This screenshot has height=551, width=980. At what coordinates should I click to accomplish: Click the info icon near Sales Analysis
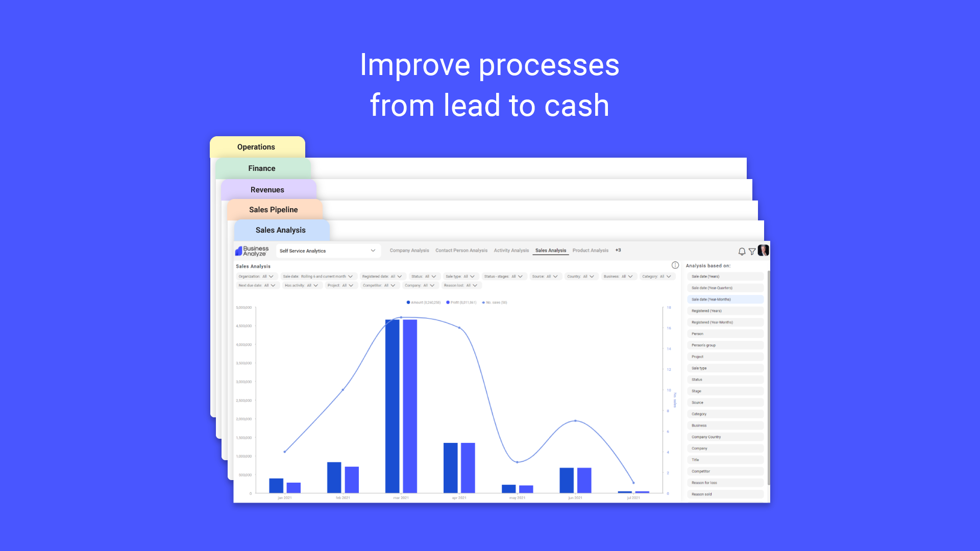[676, 265]
